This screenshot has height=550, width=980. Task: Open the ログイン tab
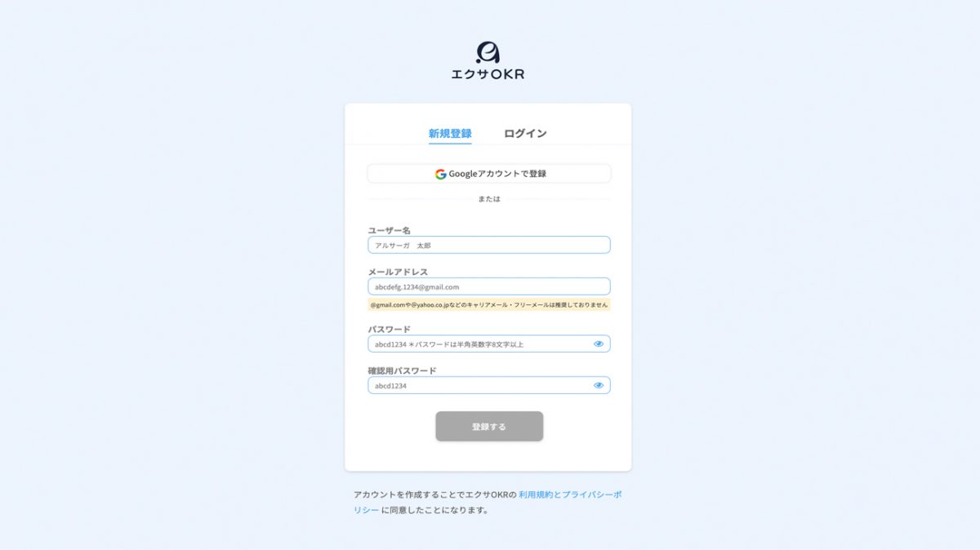point(525,133)
